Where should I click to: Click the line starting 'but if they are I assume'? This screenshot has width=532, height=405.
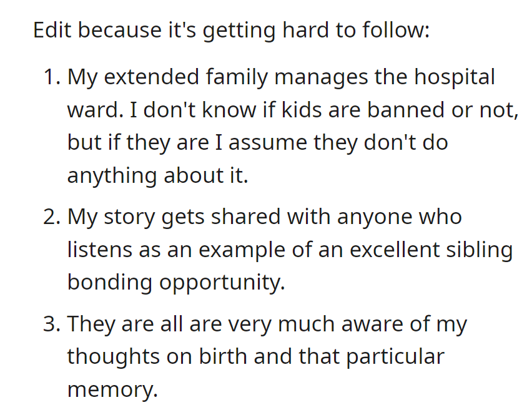point(257,143)
